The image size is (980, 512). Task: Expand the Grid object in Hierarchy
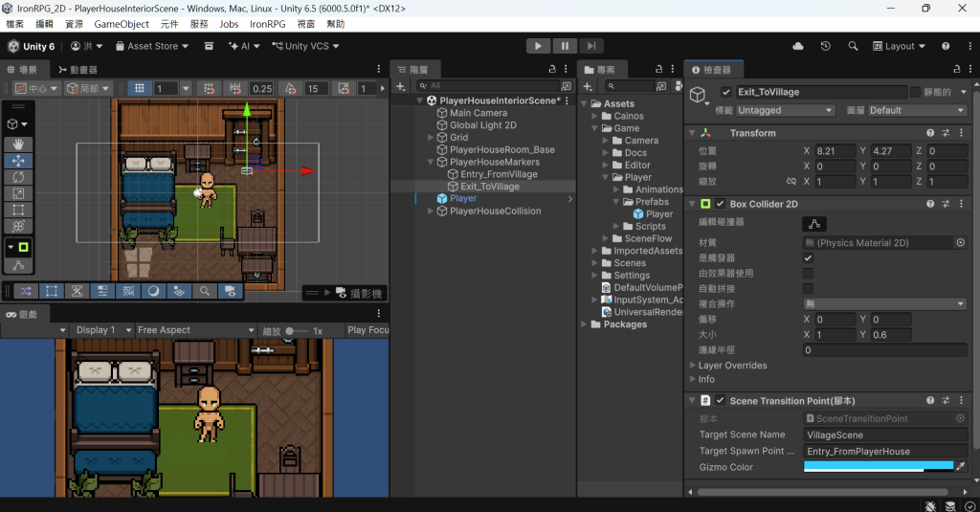coord(431,138)
